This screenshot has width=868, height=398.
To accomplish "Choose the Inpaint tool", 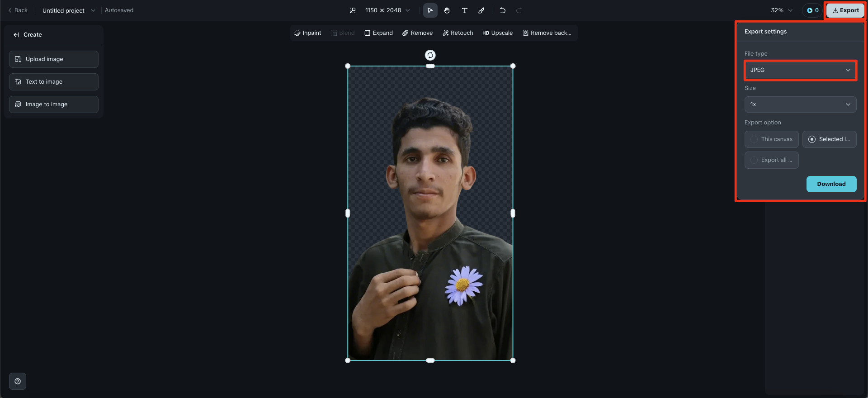I will pos(307,33).
